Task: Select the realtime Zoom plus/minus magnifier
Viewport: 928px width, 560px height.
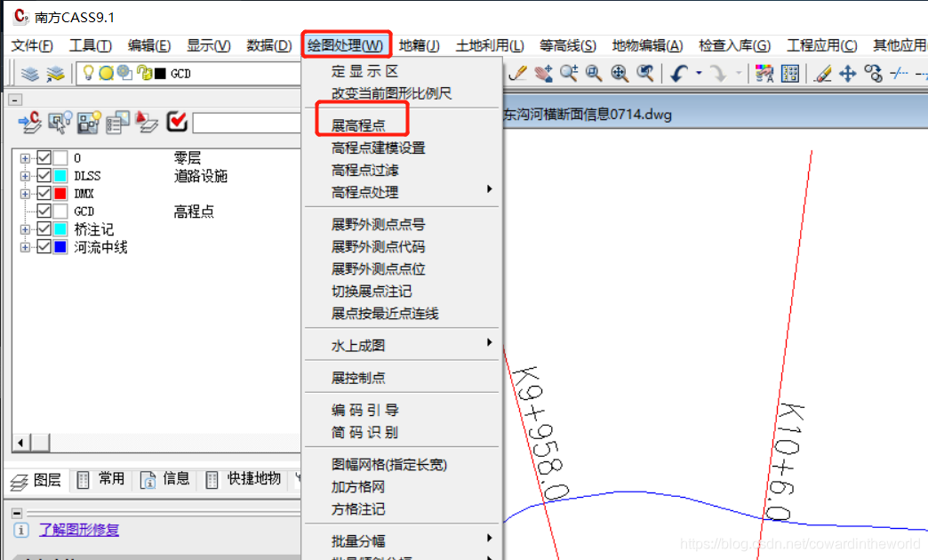Action: point(570,74)
